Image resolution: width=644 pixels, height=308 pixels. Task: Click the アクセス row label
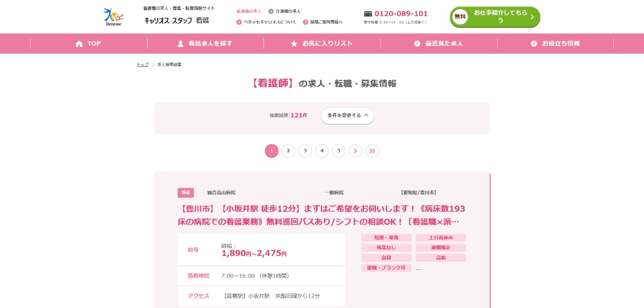[198, 296]
